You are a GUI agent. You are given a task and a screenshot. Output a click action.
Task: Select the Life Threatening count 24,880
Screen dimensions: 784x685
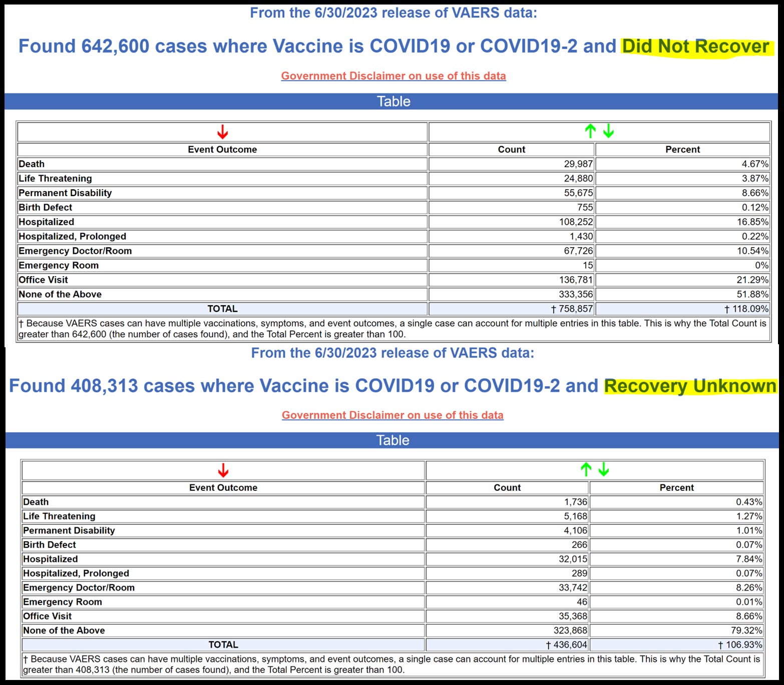coord(578,178)
